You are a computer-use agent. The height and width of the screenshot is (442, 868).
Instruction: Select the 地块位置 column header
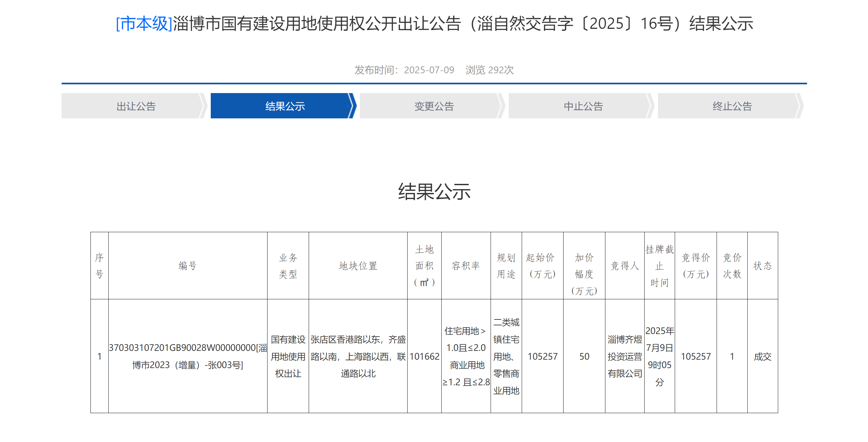(358, 266)
